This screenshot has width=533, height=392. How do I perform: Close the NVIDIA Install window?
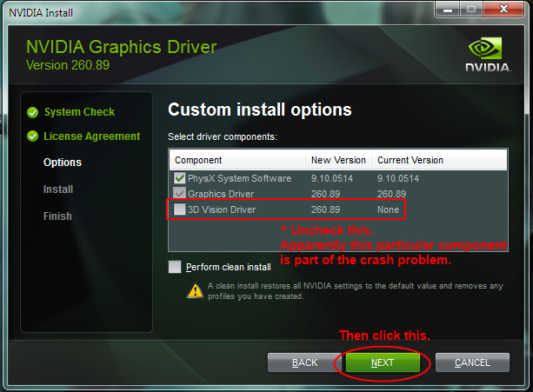pos(503,10)
